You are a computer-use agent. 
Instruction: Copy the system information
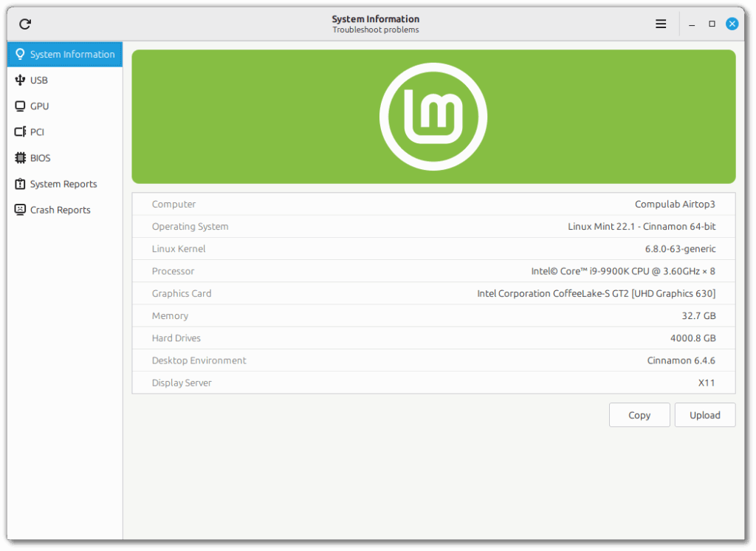tap(639, 414)
